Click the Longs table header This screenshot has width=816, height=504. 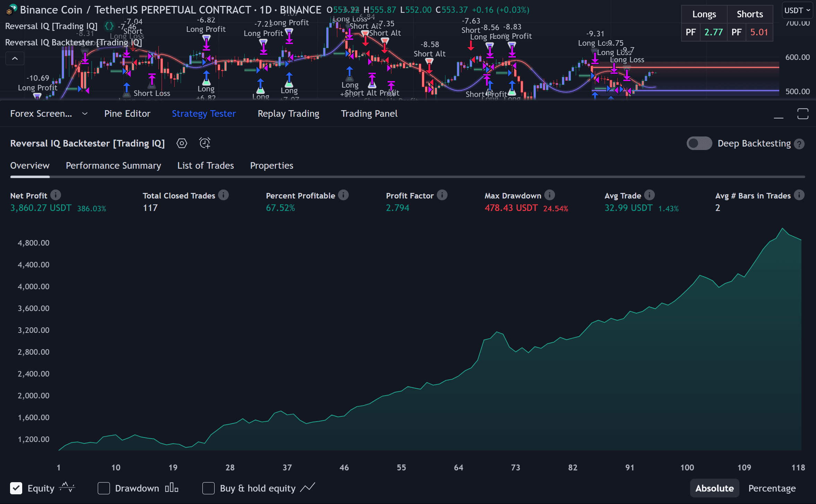(704, 14)
